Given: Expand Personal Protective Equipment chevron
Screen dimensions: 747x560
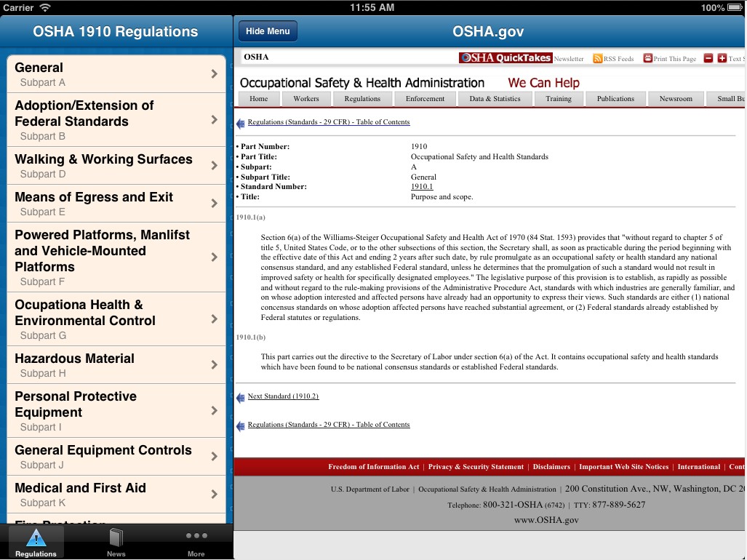Looking at the screenshot, I should (x=215, y=410).
